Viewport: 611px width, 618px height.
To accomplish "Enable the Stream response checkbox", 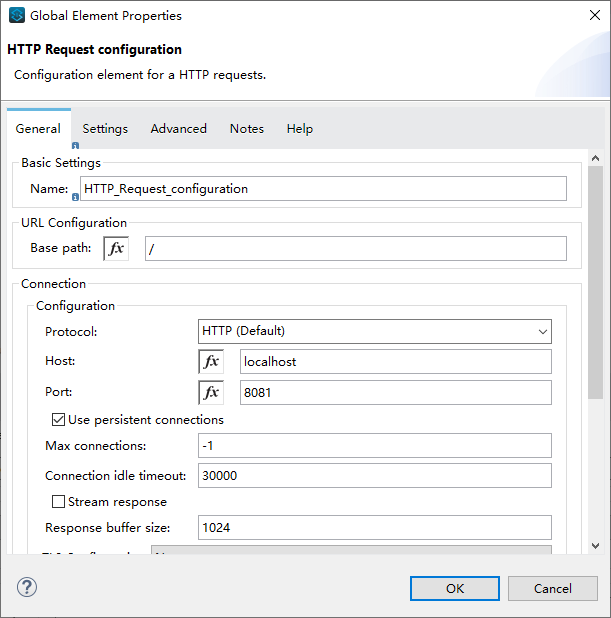I will (58, 502).
